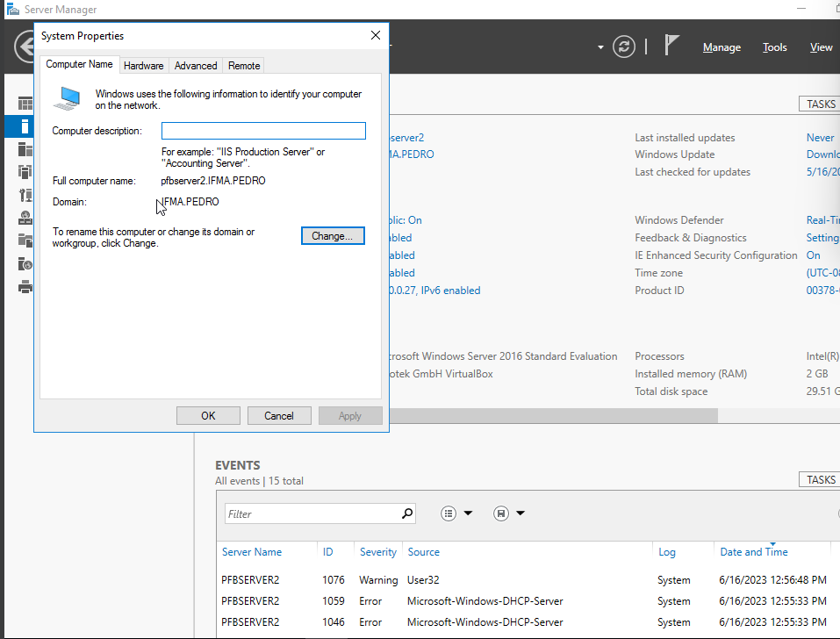Open the Server Manager Dashboard icon

(x=25, y=103)
